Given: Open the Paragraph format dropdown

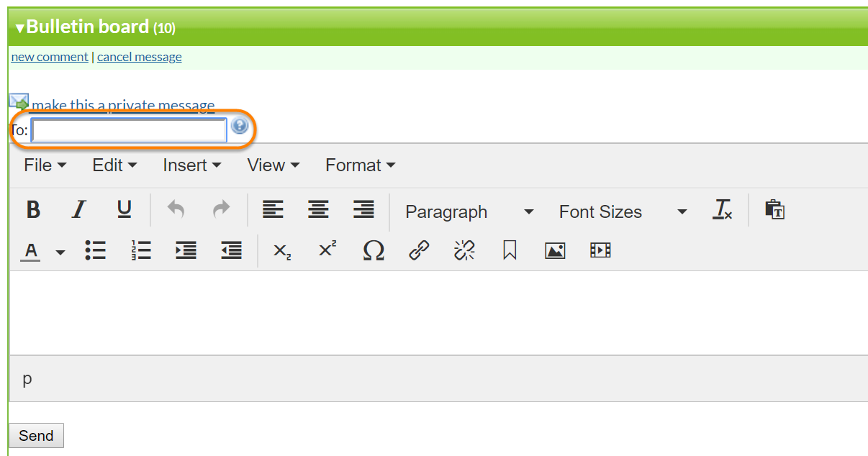Looking at the screenshot, I should [469, 212].
